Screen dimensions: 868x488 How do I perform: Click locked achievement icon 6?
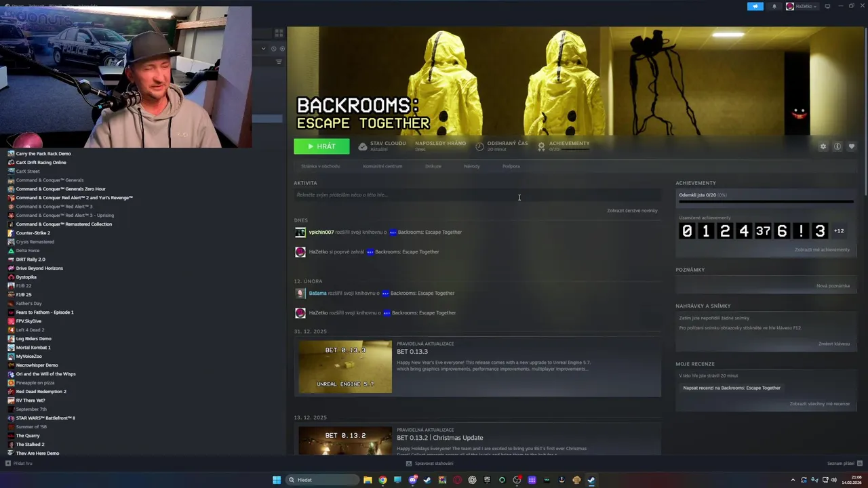[782, 231]
